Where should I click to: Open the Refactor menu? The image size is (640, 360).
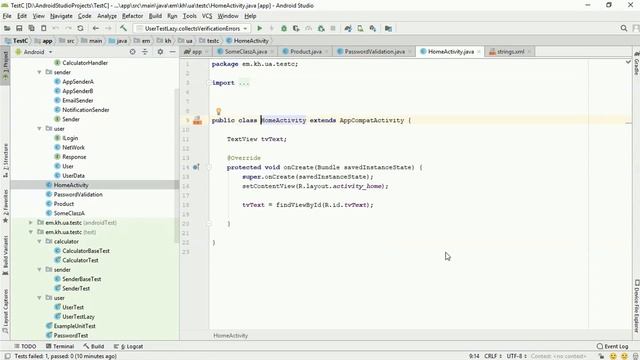(132, 16)
